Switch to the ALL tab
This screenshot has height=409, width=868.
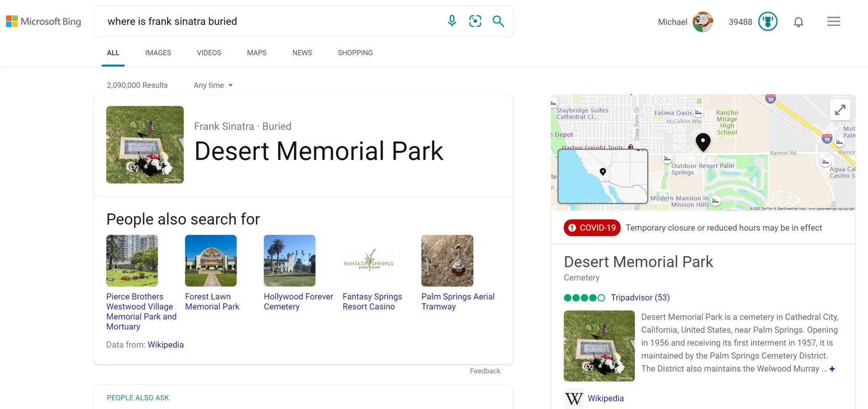[x=113, y=53]
